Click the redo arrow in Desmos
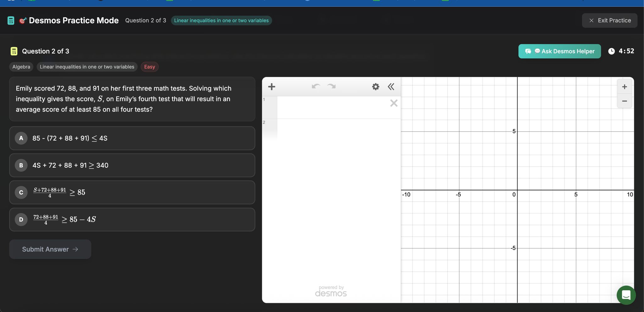644x312 pixels. (331, 86)
